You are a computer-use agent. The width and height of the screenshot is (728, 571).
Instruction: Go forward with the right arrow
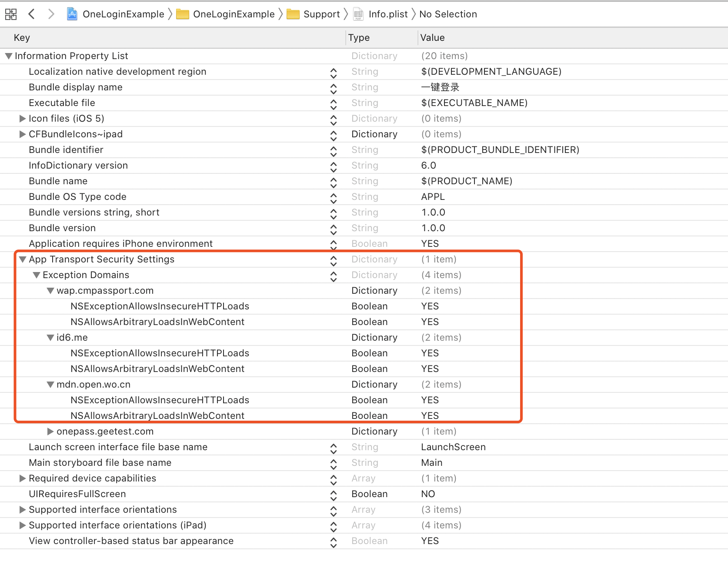pos(51,14)
